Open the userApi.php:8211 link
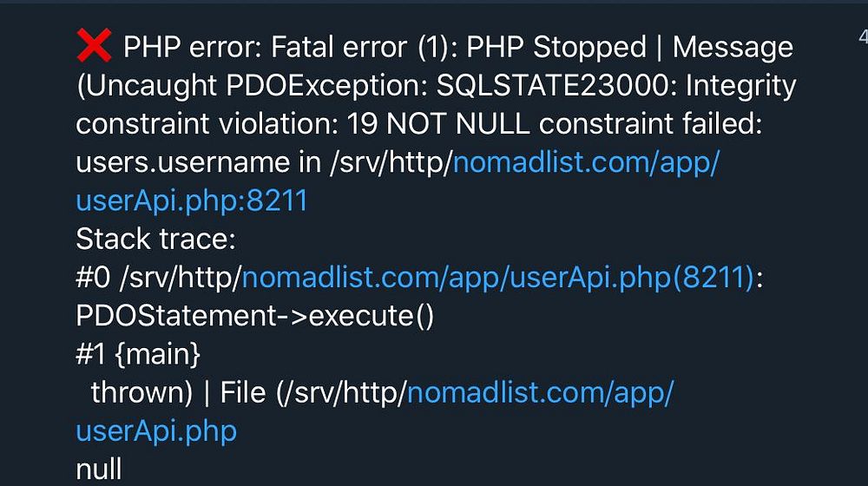The height and width of the screenshot is (486, 868). coord(192,200)
